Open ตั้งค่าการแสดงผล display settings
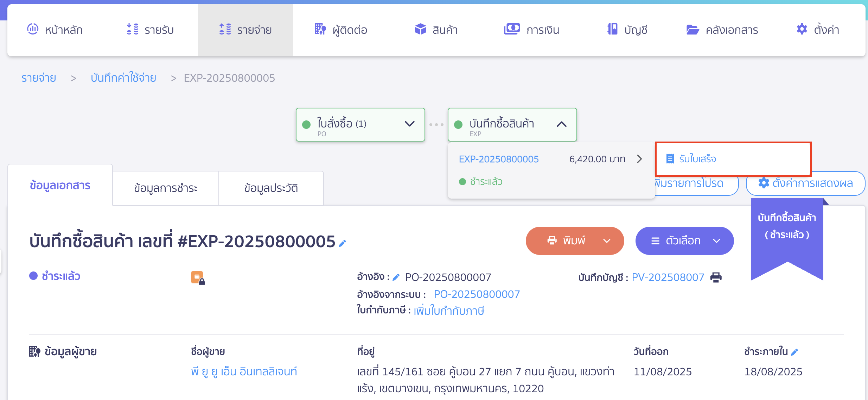 pos(805,183)
